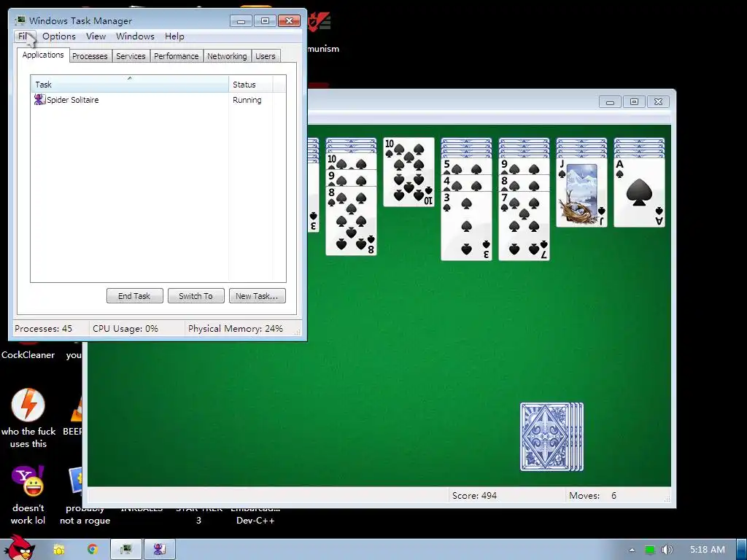747x560 pixels.
Task: Open the Yahoo Messenger desktop icon
Action: (x=28, y=481)
